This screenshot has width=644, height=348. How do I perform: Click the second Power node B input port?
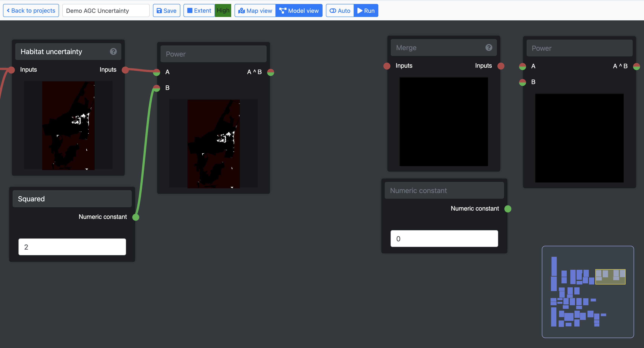[522, 82]
